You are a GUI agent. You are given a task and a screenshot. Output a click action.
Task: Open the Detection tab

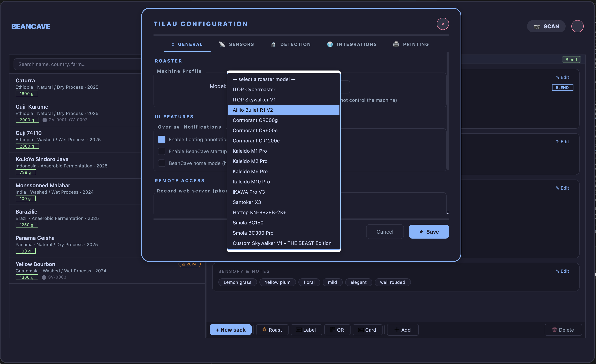(x=291, y=44)
